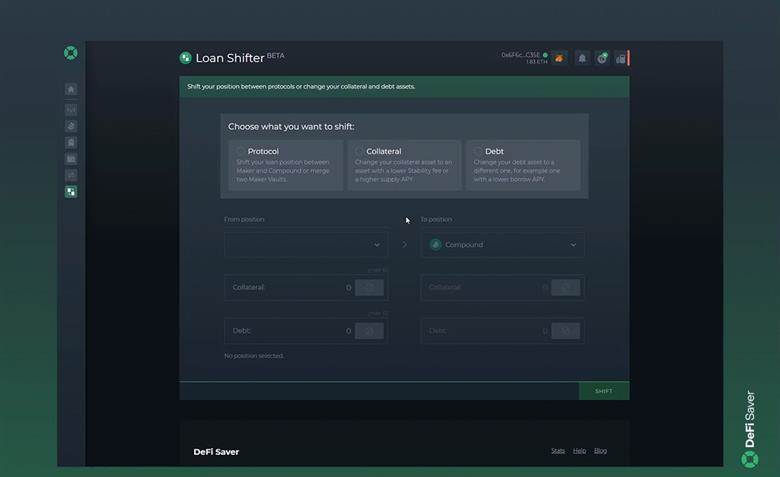780x477 pixels.
Task: Open the Blog footer link
Action: 600,451
